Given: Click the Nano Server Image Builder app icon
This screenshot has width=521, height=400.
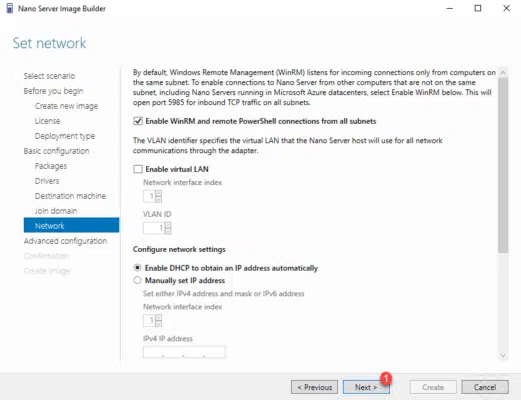Looking at the screenshot, I should 10,8.
